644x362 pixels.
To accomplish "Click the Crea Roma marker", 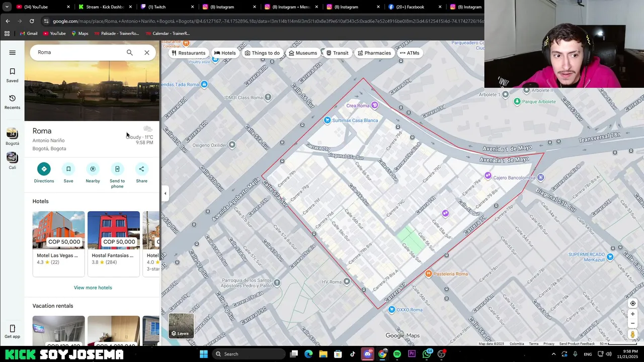I will (x=374, y=106).
